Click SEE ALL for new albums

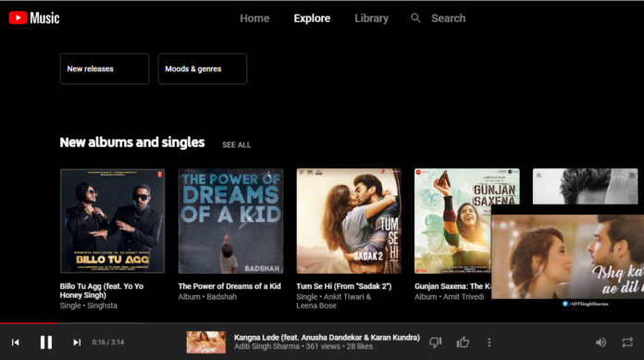pyautogui.click(x=236, y=144)
